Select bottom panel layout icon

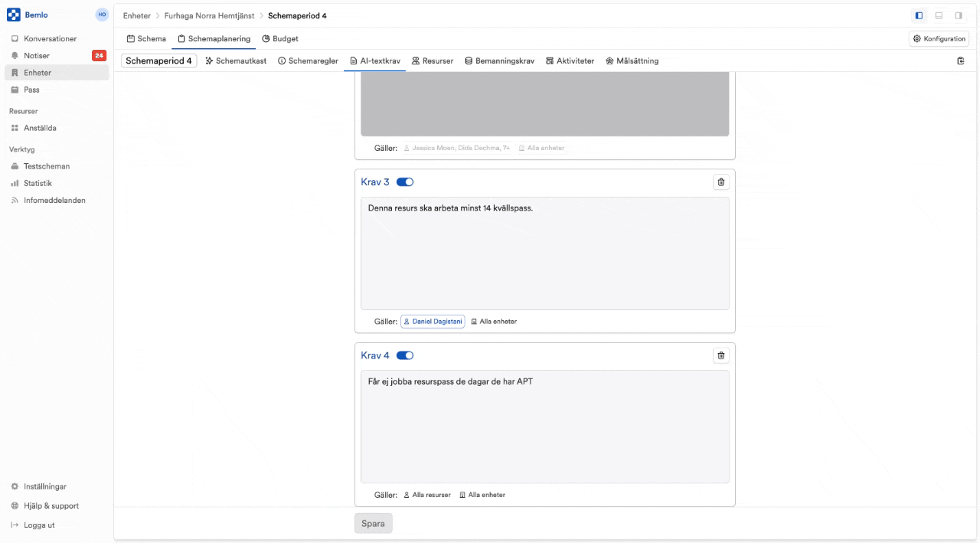click(939, 15)
